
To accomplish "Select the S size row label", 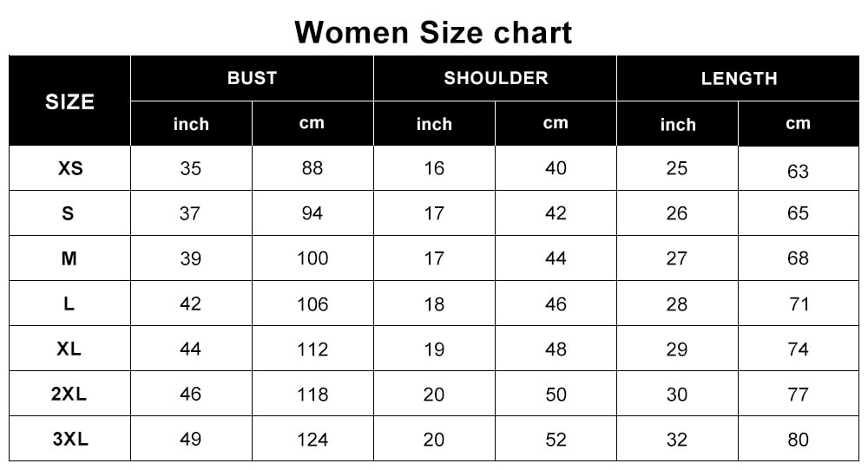I will click(69, 213).
